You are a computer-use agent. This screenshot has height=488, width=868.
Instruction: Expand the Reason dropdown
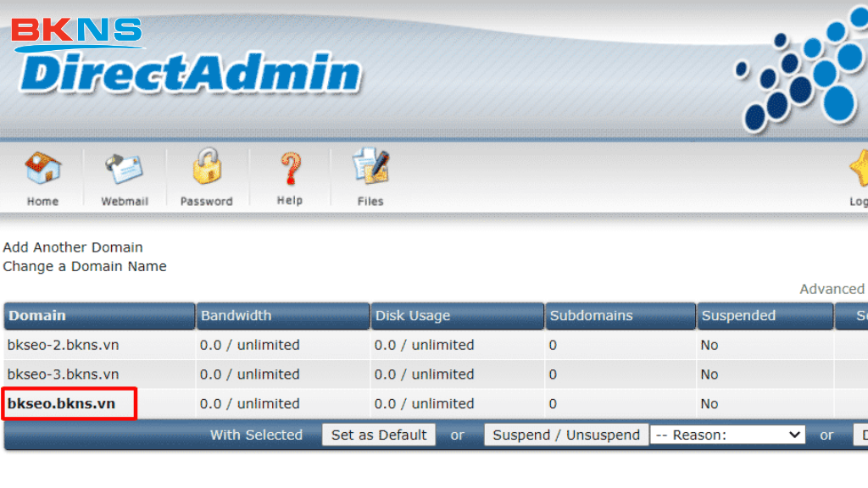pyautogui.click(x=727, y=435)
